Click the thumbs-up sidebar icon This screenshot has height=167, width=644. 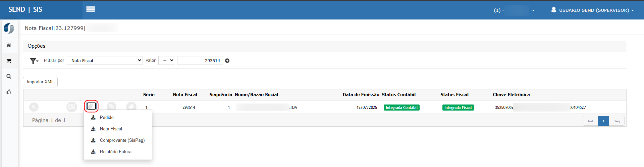pyautogui.click(x=9, y=92)
